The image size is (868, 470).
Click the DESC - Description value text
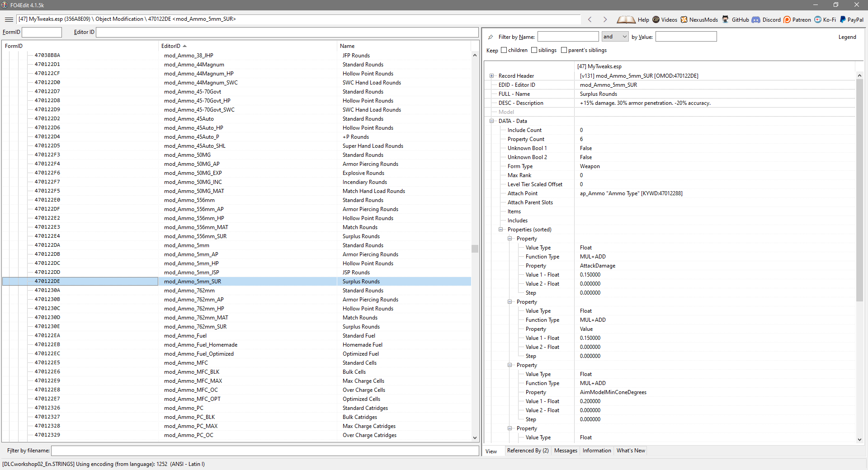coord(645,103)
